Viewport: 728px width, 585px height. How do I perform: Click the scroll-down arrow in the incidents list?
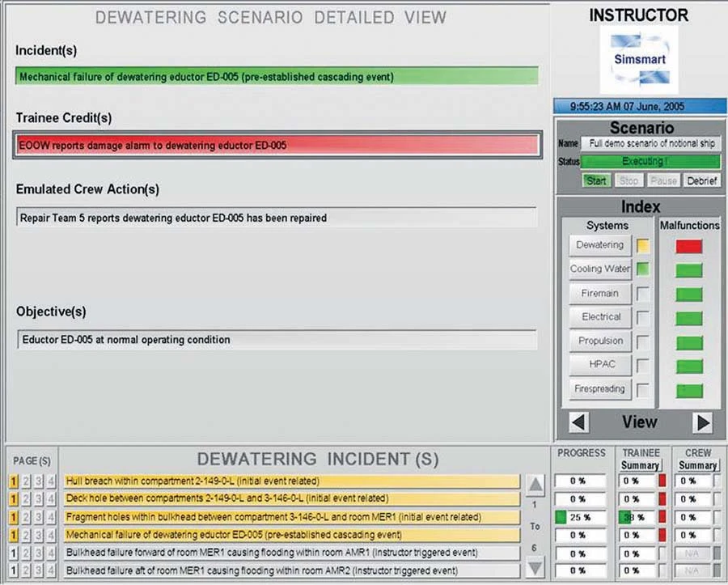(535, 567)
